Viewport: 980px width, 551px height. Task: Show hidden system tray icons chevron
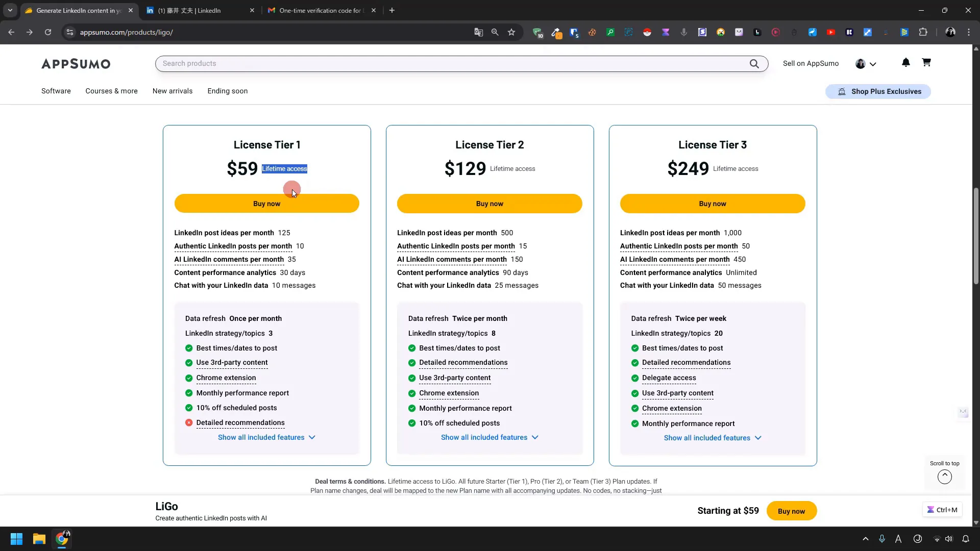tap(866, 539)
